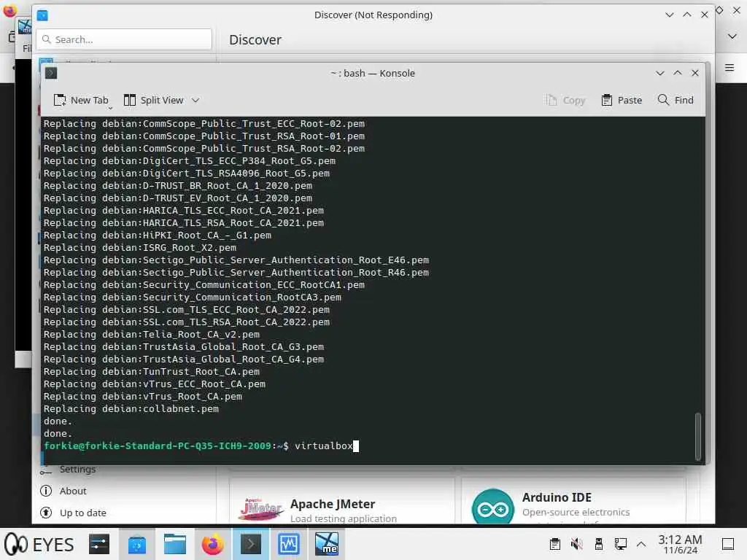Click the Discover page heading
Screen dimensions: 747x560
pos(255,40)
